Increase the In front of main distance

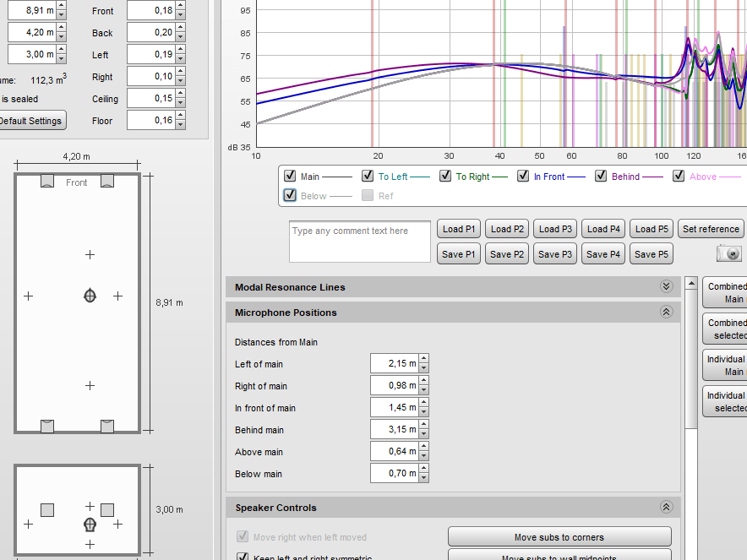[x=423, y=402]
